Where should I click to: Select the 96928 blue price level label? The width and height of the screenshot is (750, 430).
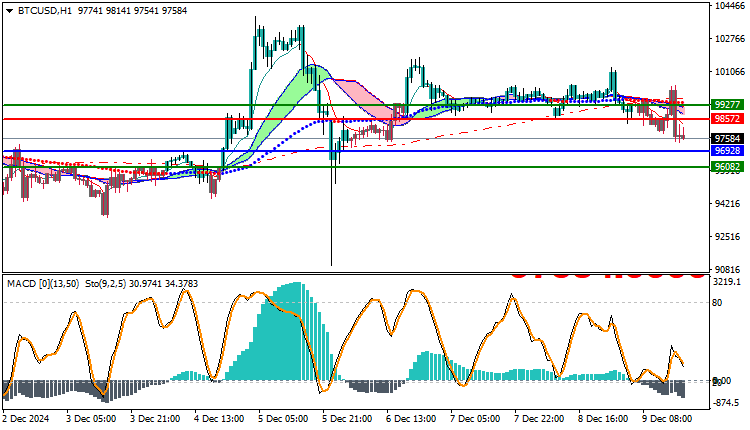727,151
